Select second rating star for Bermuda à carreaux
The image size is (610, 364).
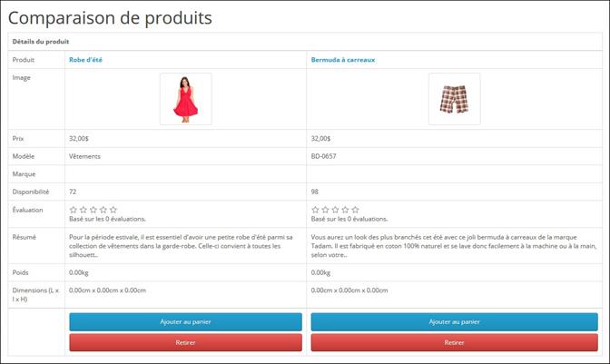325,210
